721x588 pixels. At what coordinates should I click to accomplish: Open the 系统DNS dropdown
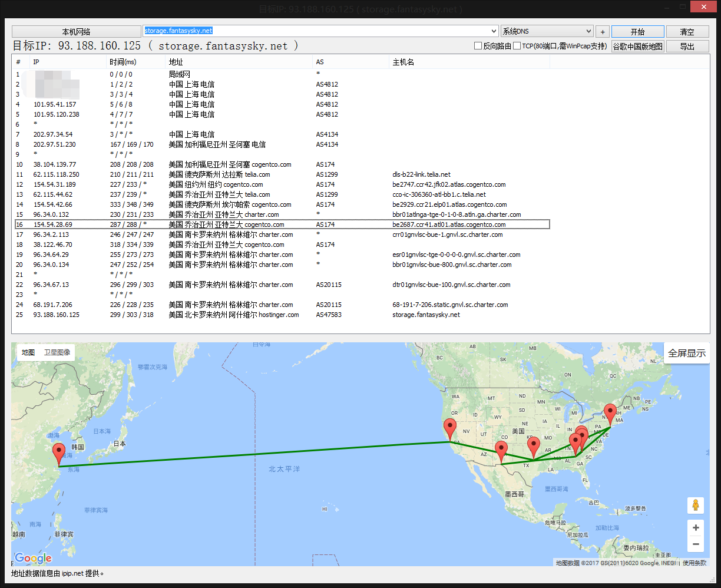tap(547, 32)
